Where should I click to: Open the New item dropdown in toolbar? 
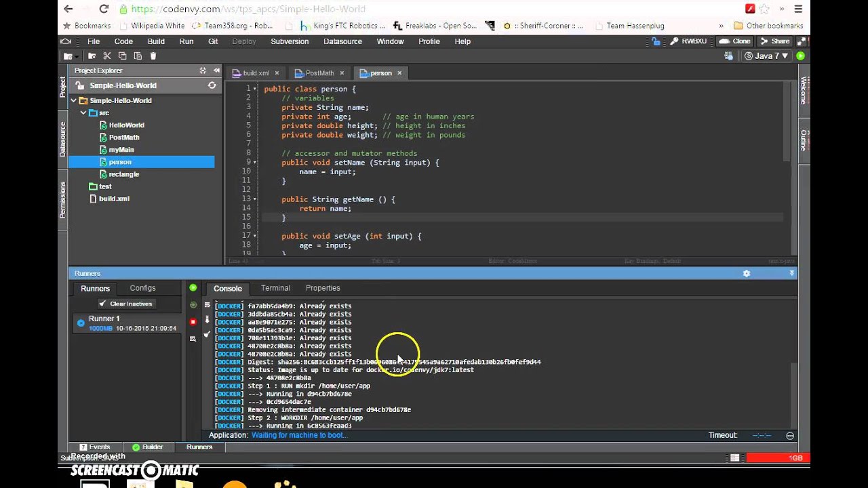[x=71, y=56]
